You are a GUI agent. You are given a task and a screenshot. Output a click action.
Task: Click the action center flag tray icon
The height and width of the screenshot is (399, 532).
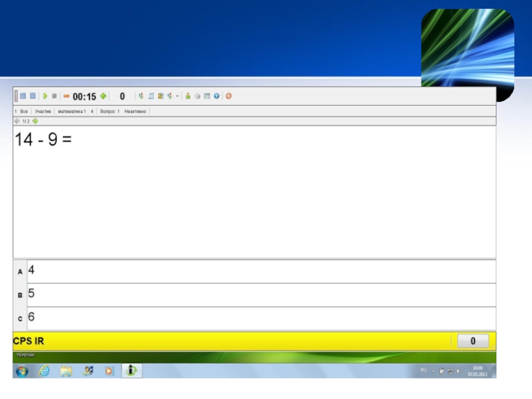point(442,371)
